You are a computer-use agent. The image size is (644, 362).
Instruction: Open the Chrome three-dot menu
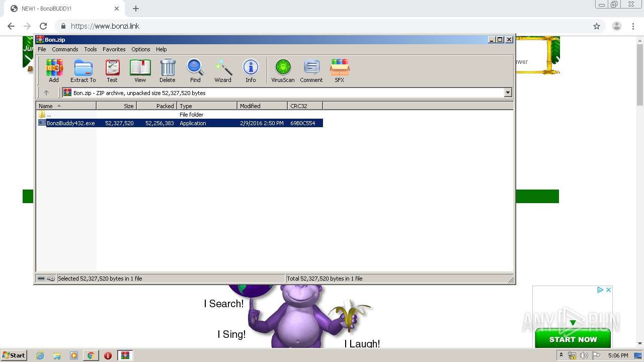[x=633, y=26]
